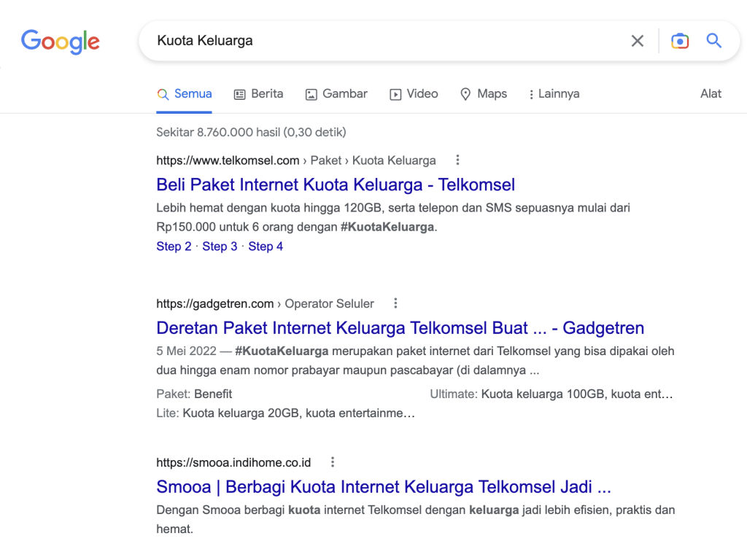
Task: Click the Lite: Kuota keluarga 20GB text
Action: (286, 413)
